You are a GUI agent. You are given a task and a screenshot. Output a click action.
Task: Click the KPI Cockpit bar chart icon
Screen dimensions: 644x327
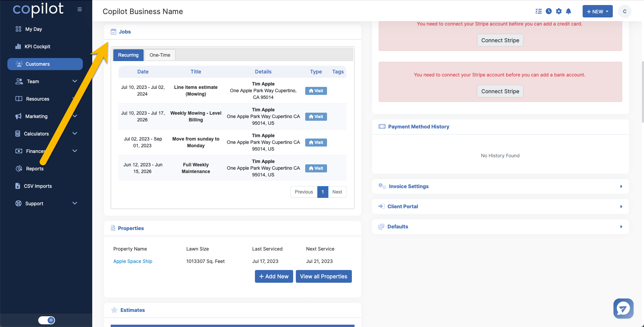click(x=18, y=47)
